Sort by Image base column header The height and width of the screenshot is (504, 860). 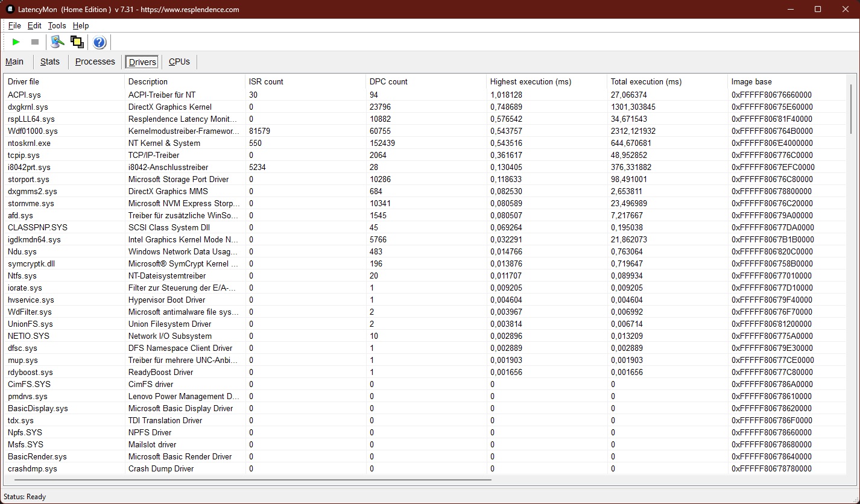787,81
